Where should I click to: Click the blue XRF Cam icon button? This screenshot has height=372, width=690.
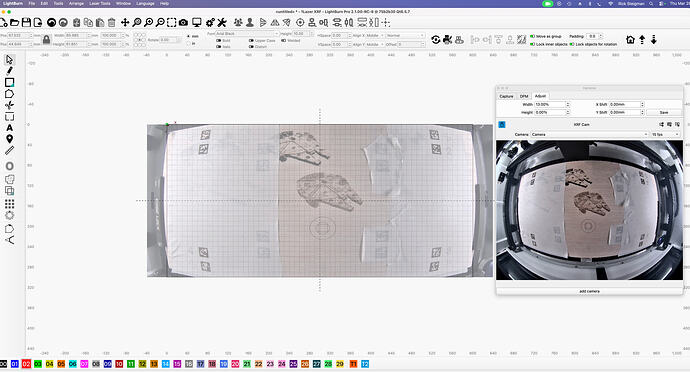tap(502, 125)
